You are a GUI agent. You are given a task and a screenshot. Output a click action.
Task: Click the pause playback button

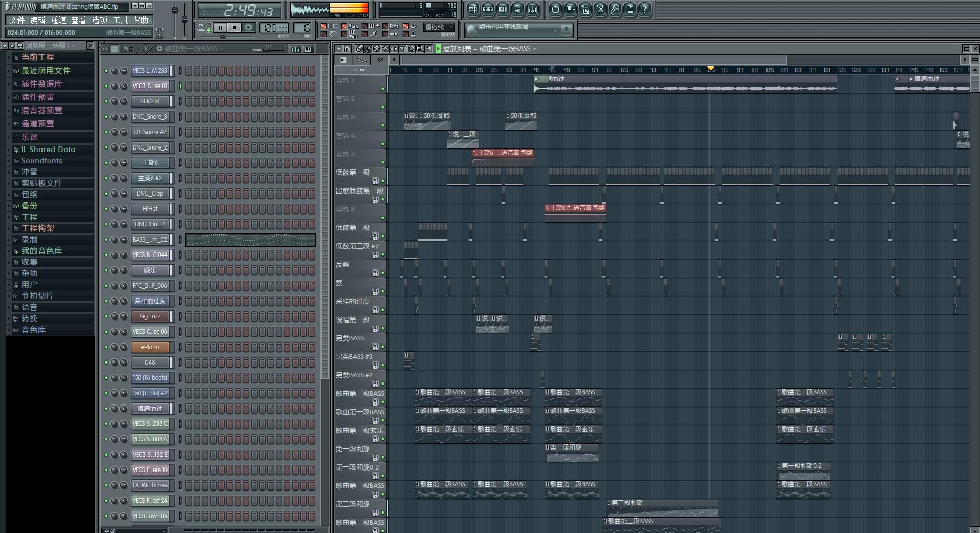(x=220, y=28)
